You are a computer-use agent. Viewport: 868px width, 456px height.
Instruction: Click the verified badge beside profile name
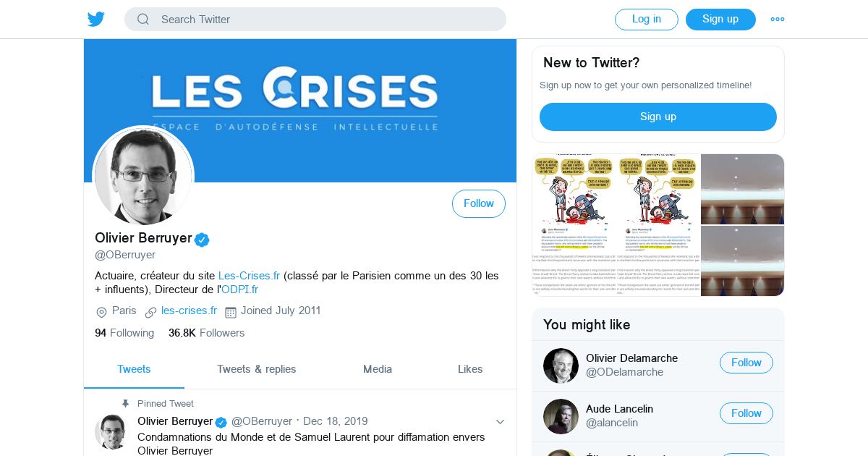pyautogui.click(x=202, y=240)
